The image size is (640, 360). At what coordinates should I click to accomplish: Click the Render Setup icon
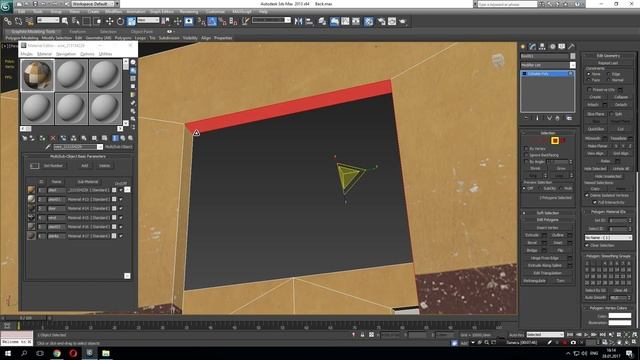pos(381,21)
